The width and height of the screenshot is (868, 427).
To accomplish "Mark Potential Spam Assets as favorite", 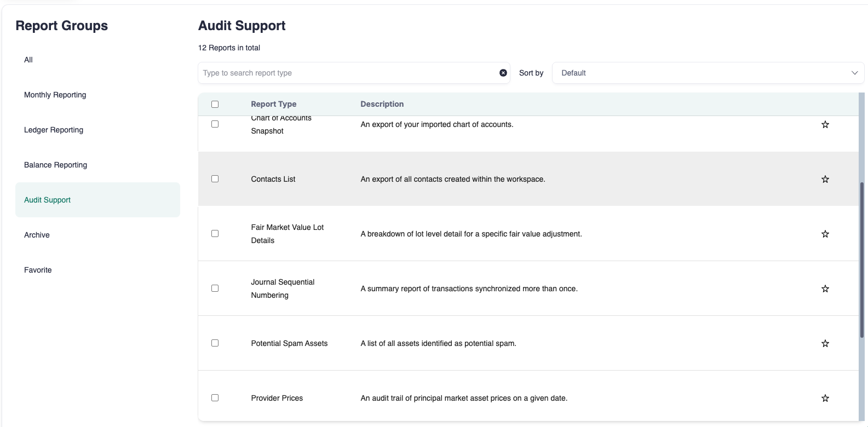I will 825,343.
